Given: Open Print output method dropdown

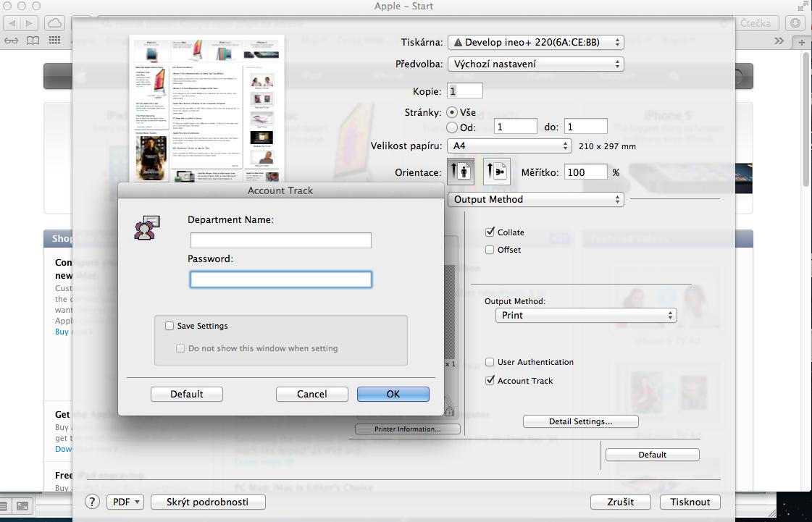Looking at the screenshot, I should tap(586, 316).
